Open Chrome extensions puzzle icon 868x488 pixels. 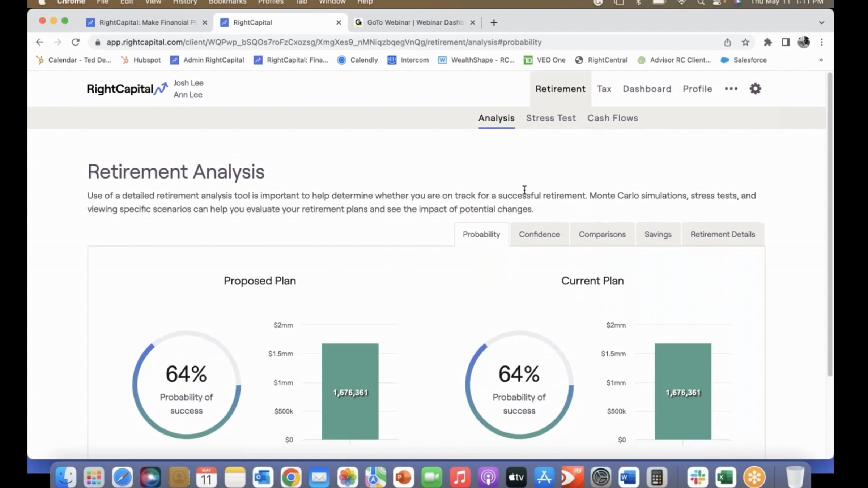pos(767,42)
